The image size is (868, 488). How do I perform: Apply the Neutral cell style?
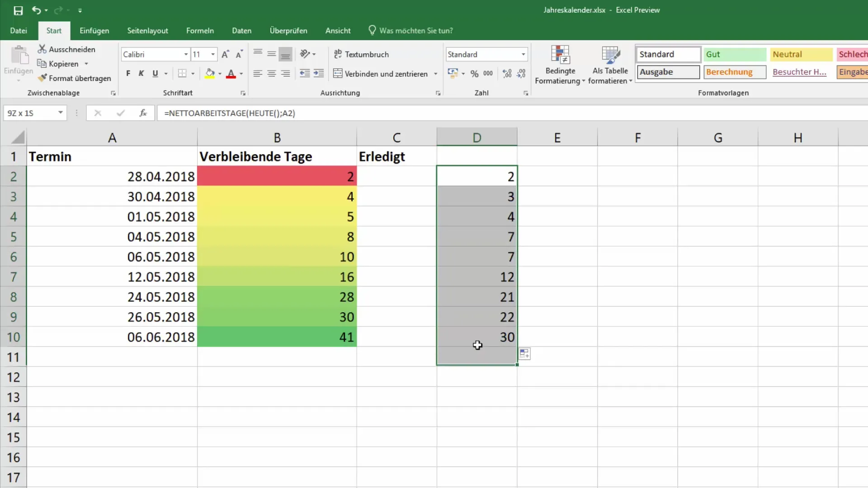(x=801, y=54)
